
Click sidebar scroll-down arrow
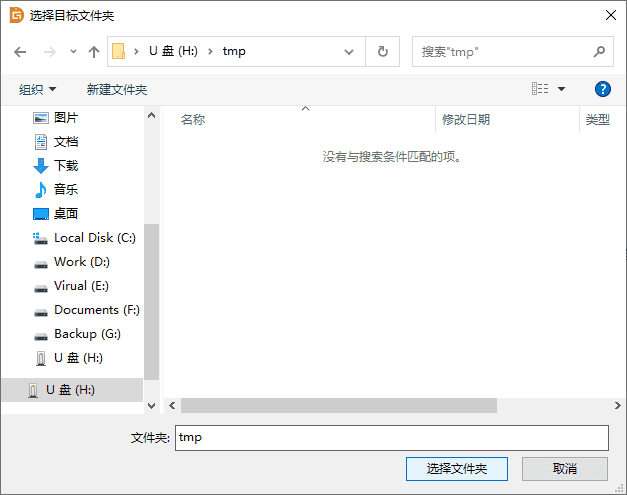click(x=151, y=406)
